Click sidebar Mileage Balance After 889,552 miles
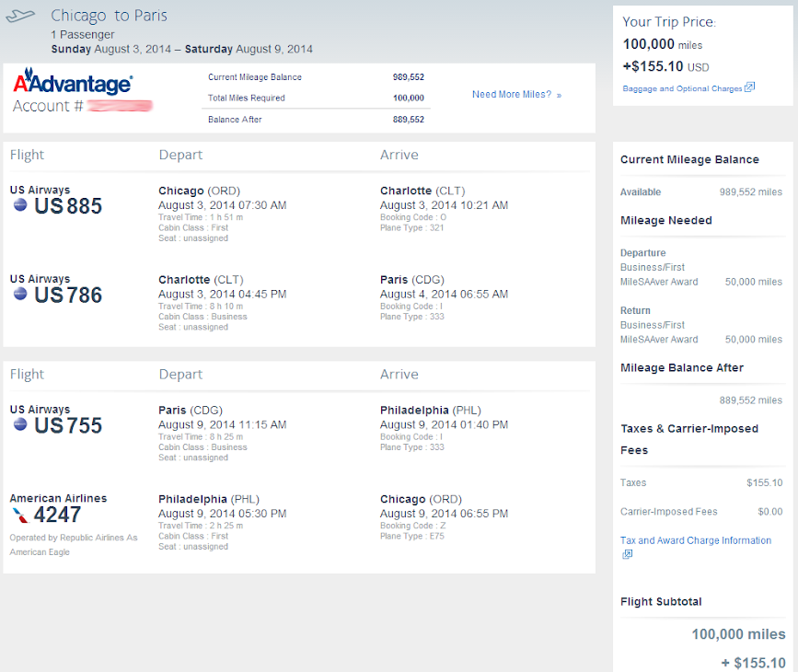Screen dimensions: 798x672 coord(750,400)
